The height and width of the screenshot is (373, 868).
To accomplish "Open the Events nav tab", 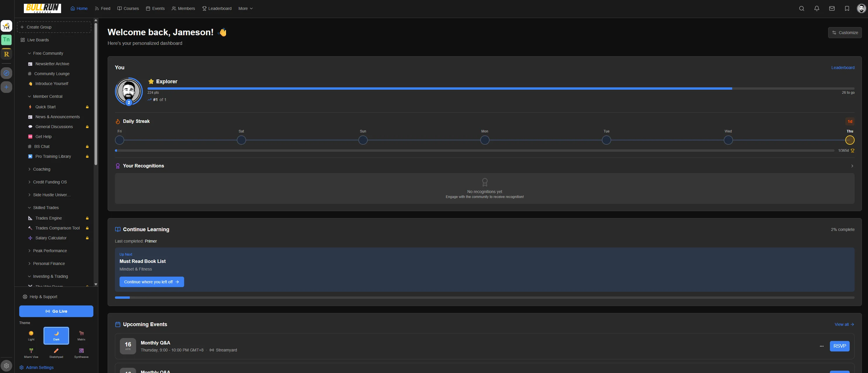I will point(155,8).
